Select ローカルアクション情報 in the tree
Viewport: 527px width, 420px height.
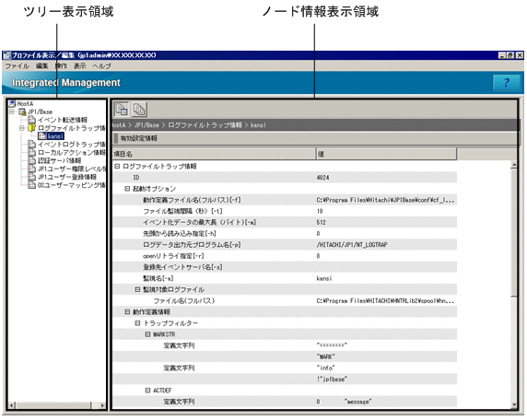pyautogui.click(x=71, y=152)
